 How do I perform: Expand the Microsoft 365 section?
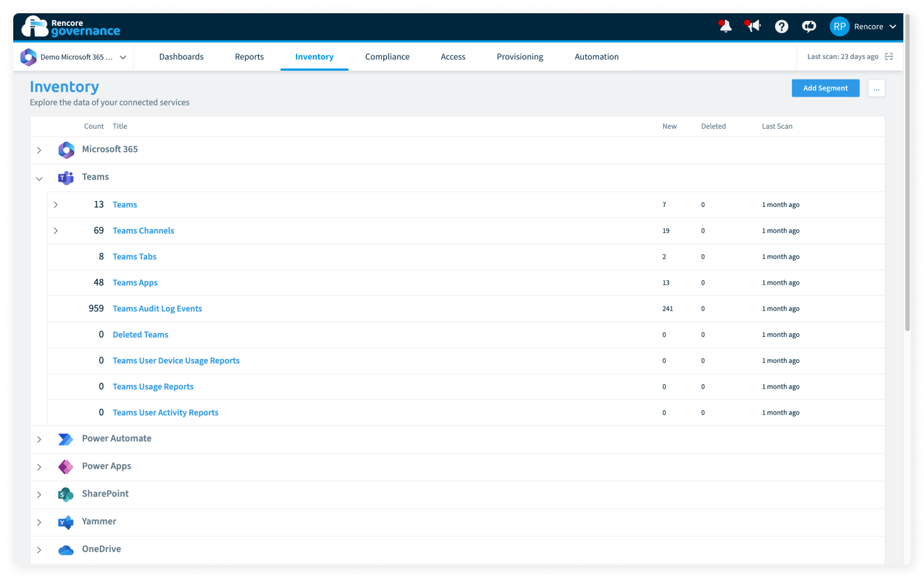[39, 150]
